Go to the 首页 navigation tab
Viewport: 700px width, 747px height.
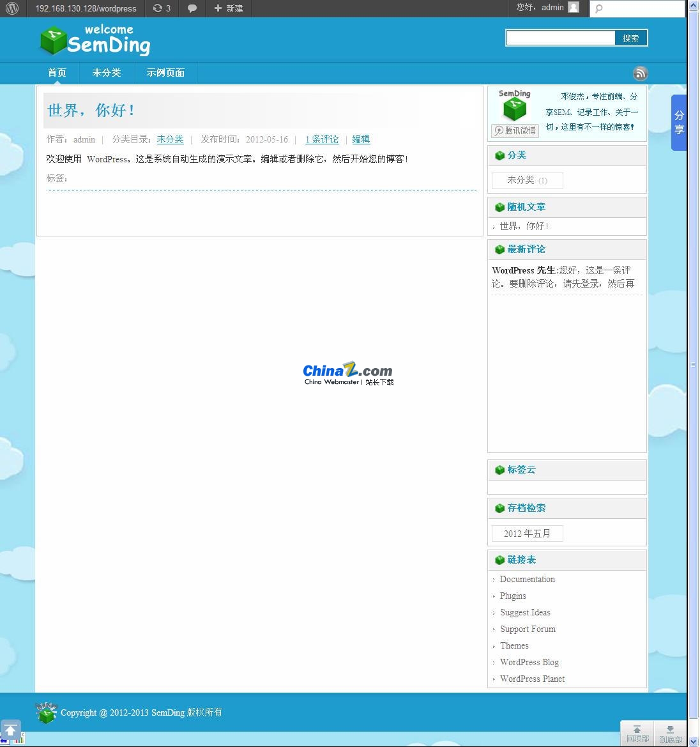pyautogui.click(x=57, y=72)
